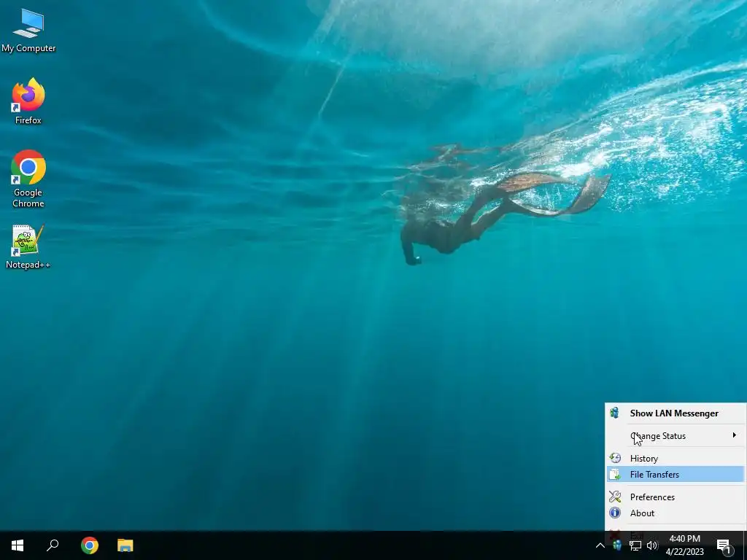747x560 pixels.
Task: Click the About info icon in menu
Action: pyautogui.click(x=615, y=513)
